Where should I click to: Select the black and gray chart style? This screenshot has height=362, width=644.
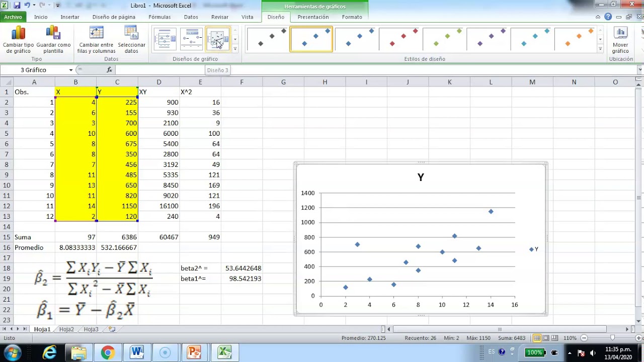pos(268,39)
